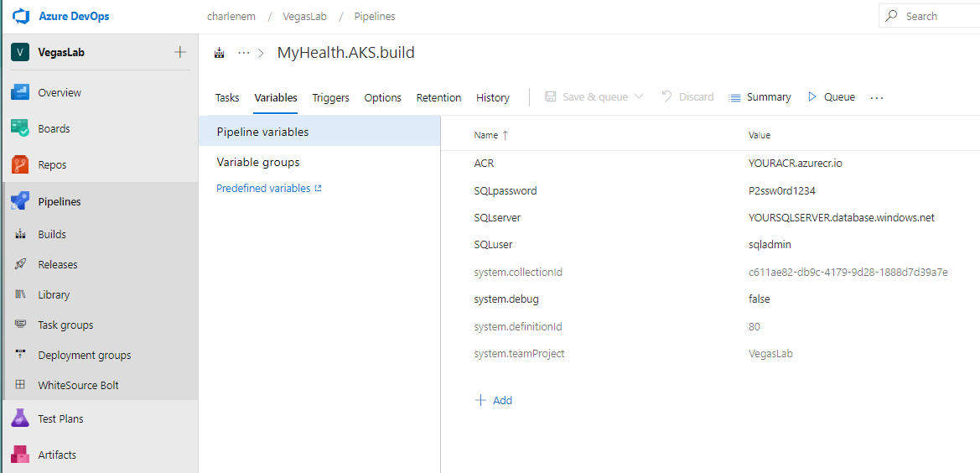Image resolution: width=980 pixels, height=473 pixels.
Task: Click the Add variable button
Action: click(x=494, y=401)
